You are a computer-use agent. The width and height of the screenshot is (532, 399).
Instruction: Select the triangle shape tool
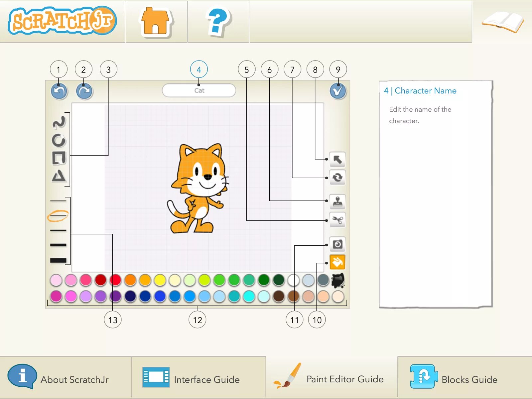tap(59, 176)
